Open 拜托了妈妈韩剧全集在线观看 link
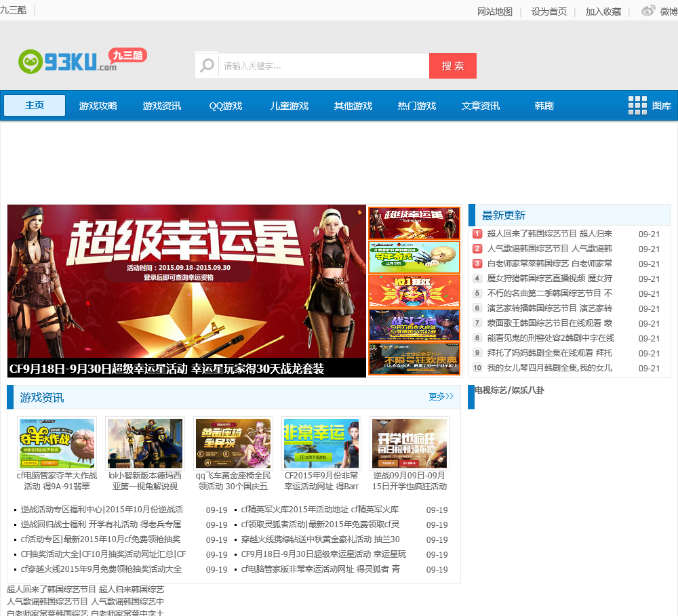Viewport: 678px width, 616px height. [x=550, y=353]
